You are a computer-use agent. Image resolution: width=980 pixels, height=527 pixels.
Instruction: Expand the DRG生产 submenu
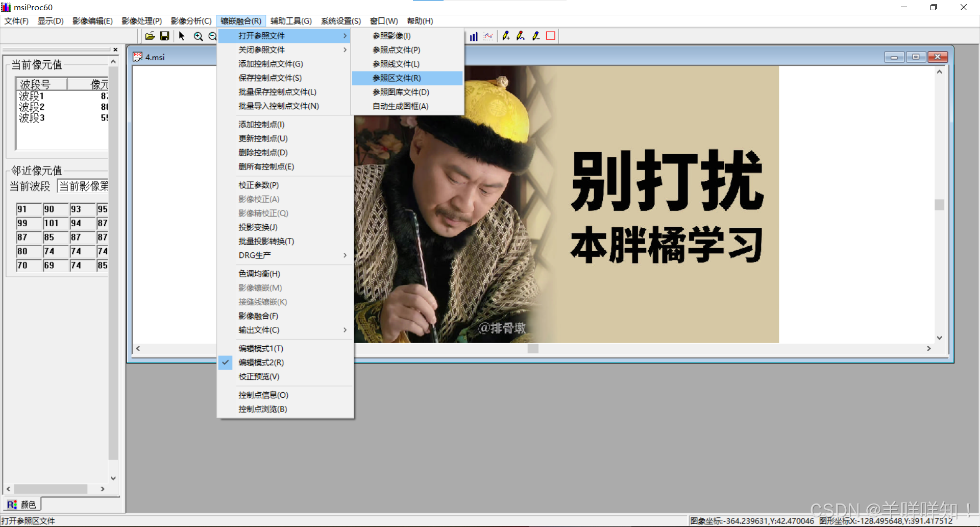(x=285, y=255)
